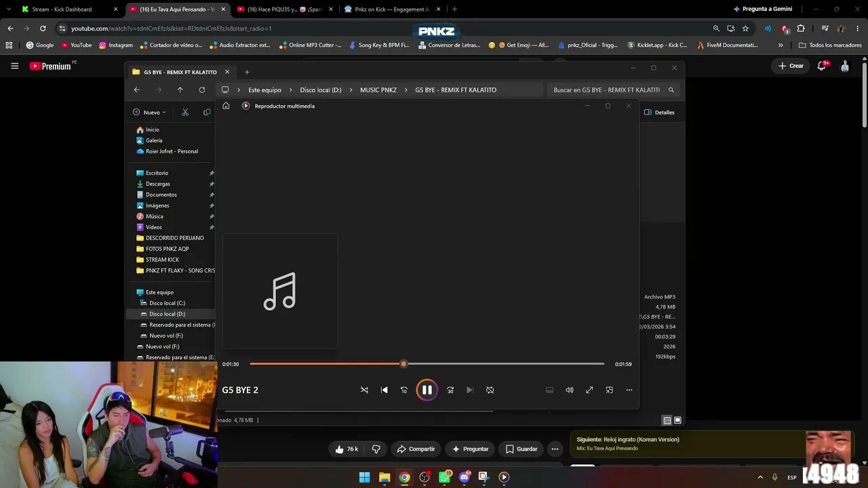This screenshot has width=868, height=488.
Task: Open a new Chrome tab
Action: coord(454,9)
